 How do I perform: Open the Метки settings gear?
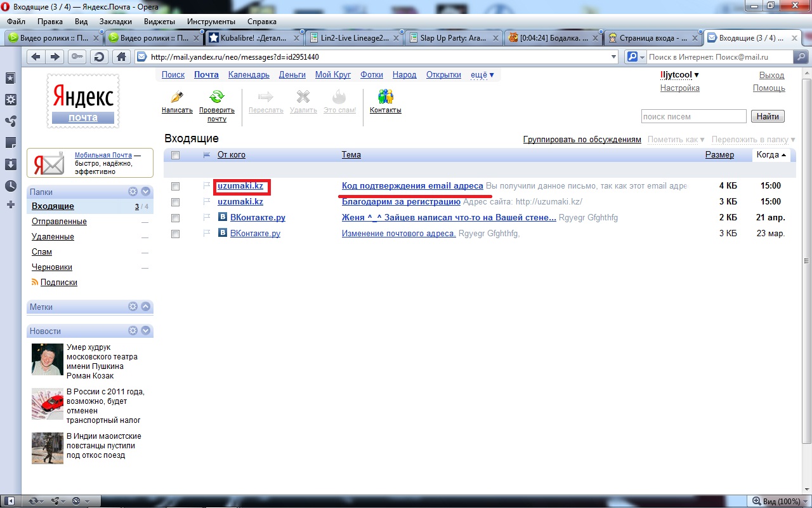[x=133, y=307]
